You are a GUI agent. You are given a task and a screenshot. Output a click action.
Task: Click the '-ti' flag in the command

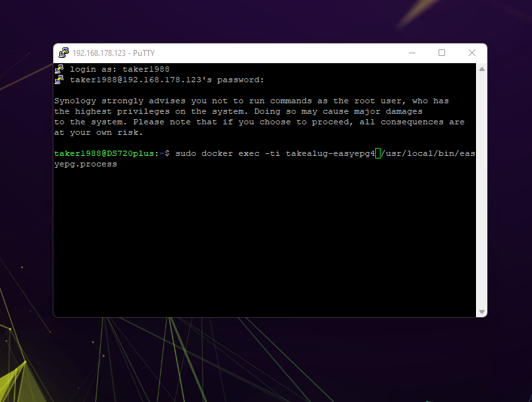[x=273, y=153]
